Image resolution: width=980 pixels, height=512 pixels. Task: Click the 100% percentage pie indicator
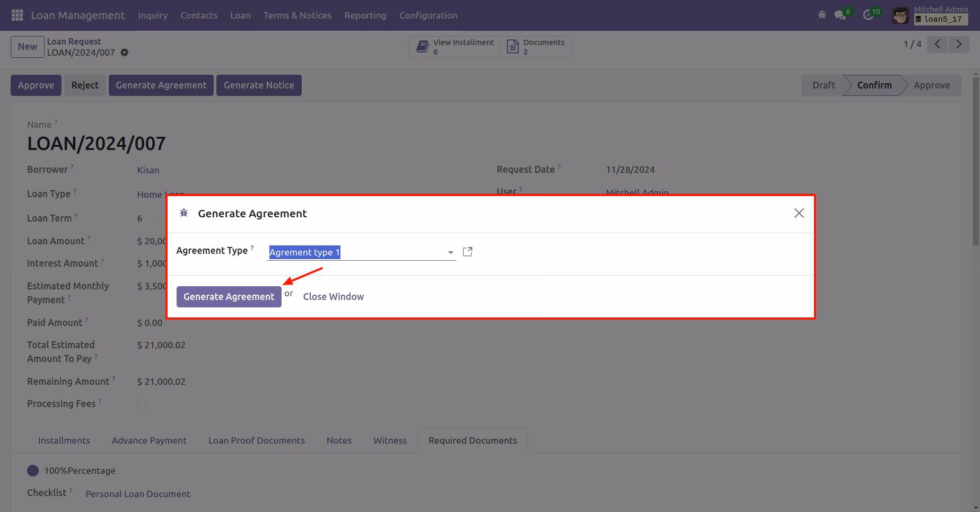[x=33, y=471]
